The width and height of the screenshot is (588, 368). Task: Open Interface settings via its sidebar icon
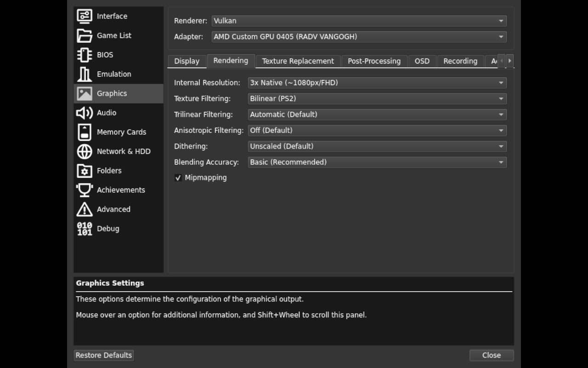pos(85,16)
